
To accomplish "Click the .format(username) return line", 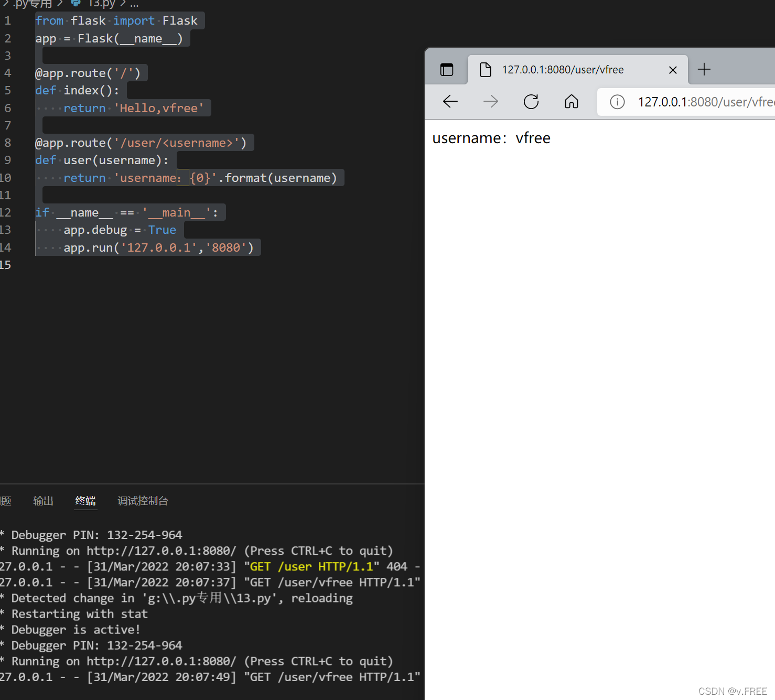I will click(200, 178).
